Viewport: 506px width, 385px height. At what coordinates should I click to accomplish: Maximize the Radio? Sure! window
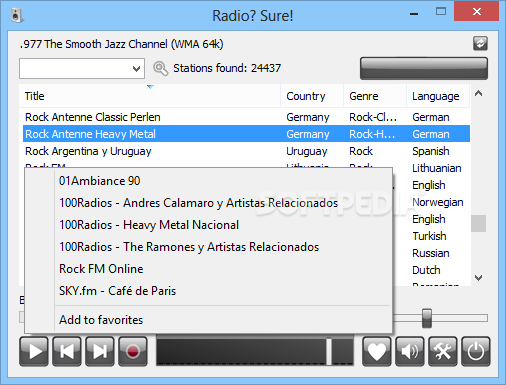click(441, 12)
